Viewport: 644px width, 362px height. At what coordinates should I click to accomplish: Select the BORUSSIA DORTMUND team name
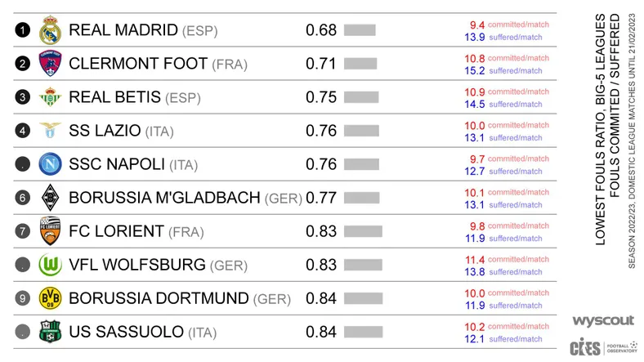click(x=159, y=298)
